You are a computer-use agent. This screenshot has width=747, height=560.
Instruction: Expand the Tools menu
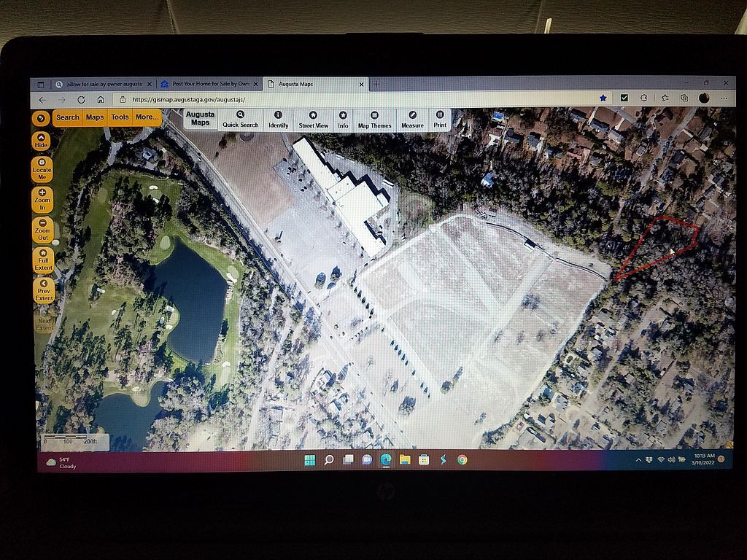(x=120, y=117)
